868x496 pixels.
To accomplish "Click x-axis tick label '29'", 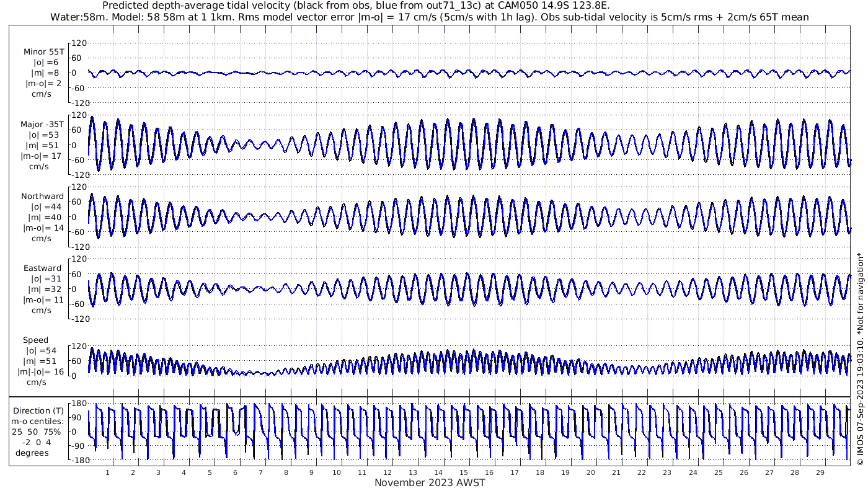I will [x=820, y=472].
